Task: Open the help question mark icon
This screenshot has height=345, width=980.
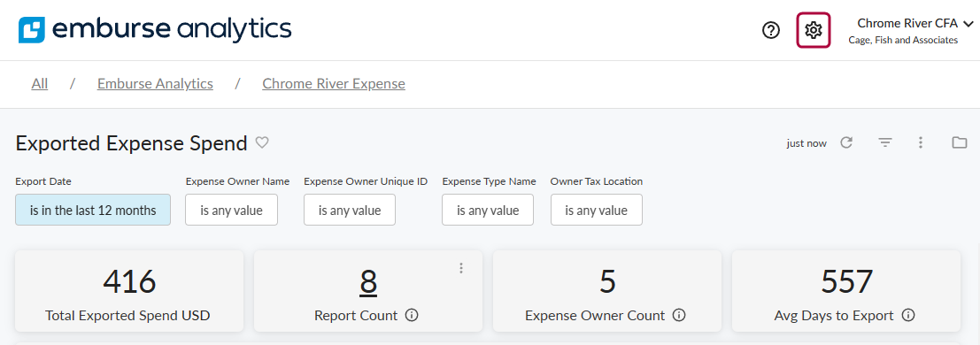Action: click(771, 30)
